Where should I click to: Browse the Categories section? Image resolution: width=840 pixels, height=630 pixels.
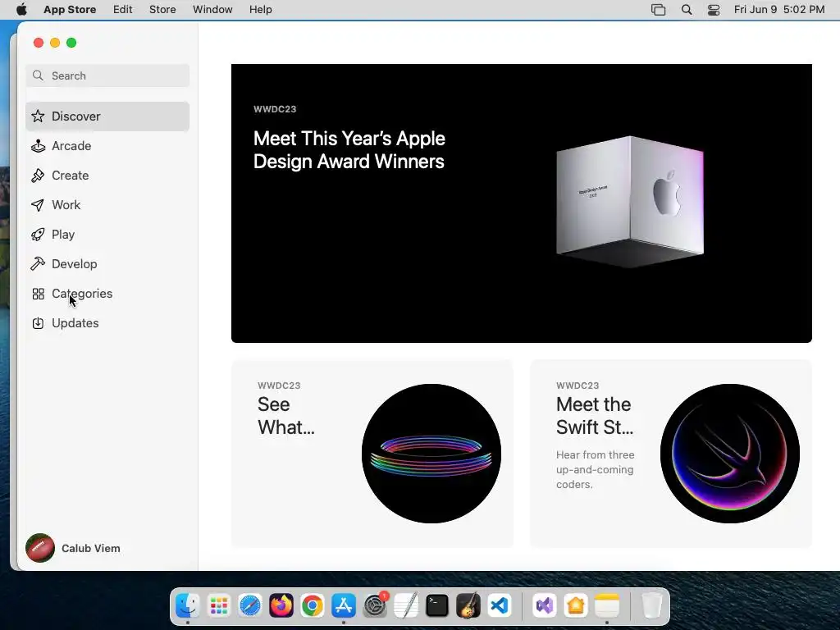107,294
